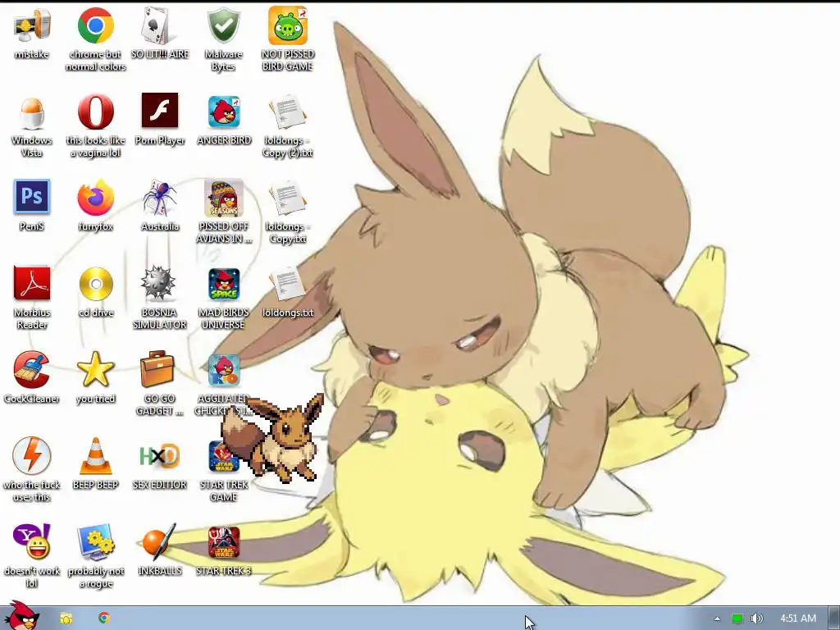Select the 'SO LIT!!! AIRE' cards icon

tap(160, 27)
